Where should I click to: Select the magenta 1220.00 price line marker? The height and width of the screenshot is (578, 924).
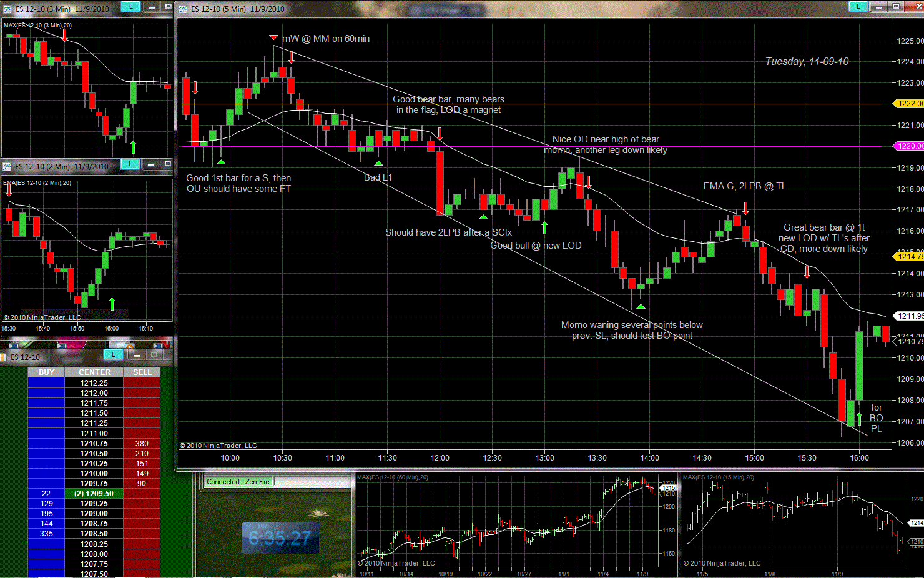909,146
